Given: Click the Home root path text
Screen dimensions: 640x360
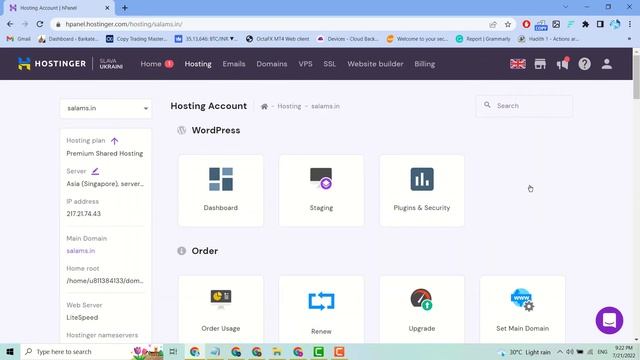Looking at the screenshot, I should 105,280.
